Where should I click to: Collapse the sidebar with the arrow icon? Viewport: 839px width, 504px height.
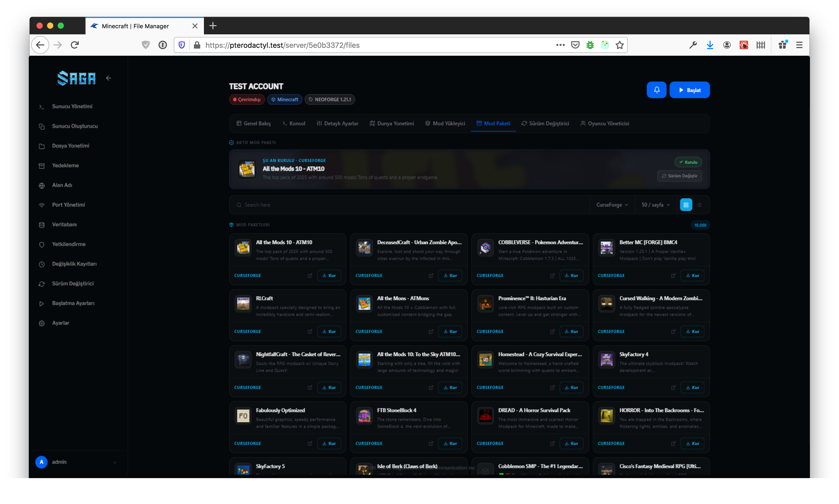coord(108,78)
